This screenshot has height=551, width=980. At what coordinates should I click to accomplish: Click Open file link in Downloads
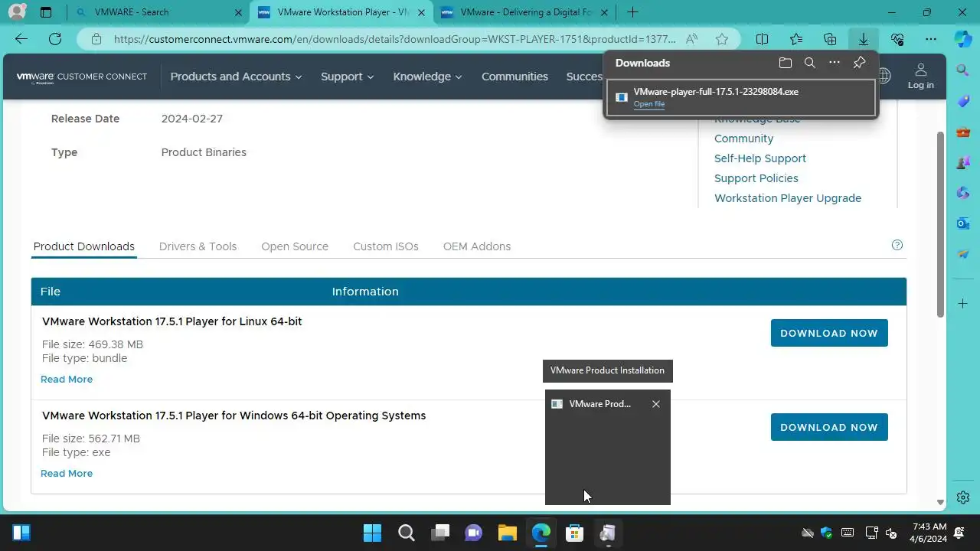pyautogui.click(x=649, y=104)
